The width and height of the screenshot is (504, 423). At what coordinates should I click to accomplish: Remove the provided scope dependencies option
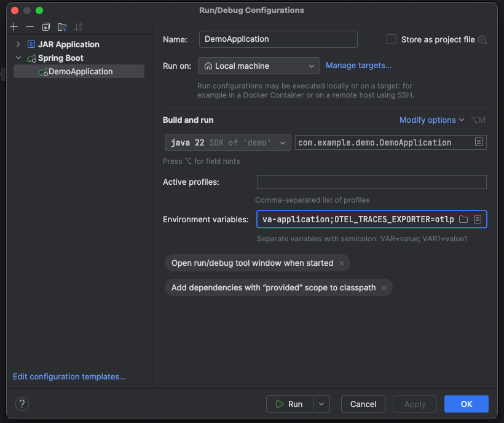pos(384,287)
